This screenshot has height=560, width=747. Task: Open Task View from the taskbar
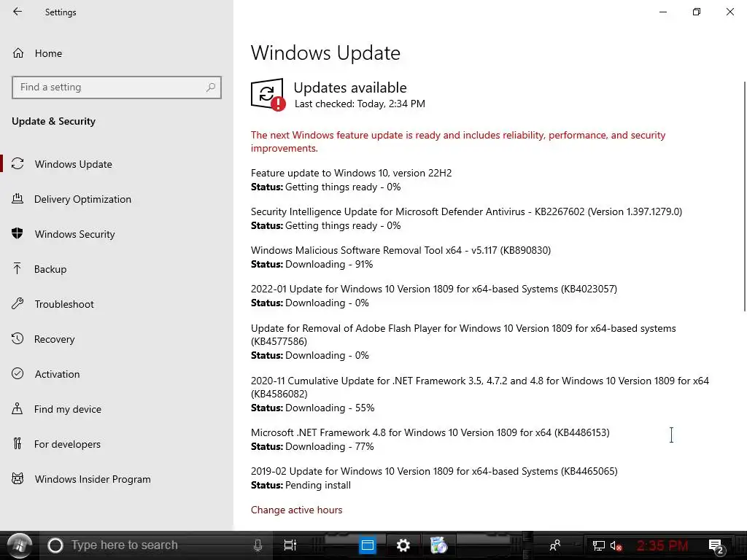point(290,545)
